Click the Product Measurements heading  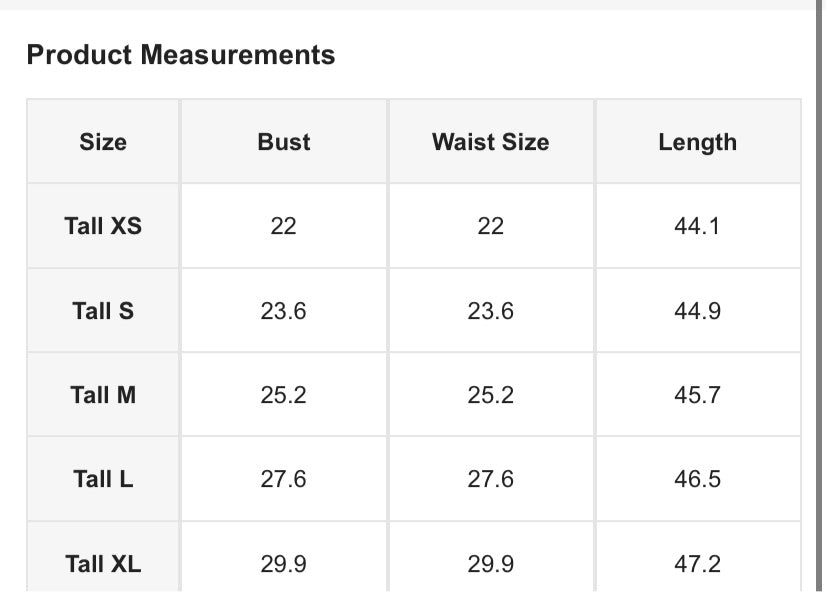click(181, 55)
